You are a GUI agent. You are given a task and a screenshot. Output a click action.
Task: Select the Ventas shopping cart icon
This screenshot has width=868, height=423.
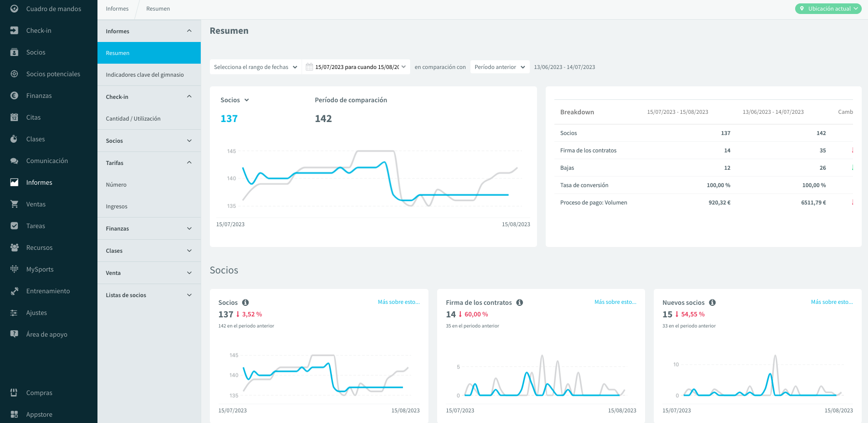pos(14,204)
